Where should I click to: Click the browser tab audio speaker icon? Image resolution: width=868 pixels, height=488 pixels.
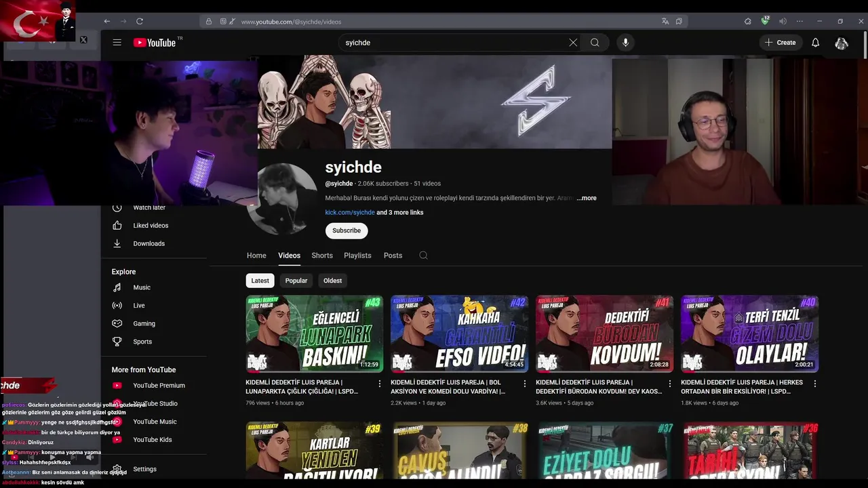[783, 21]
